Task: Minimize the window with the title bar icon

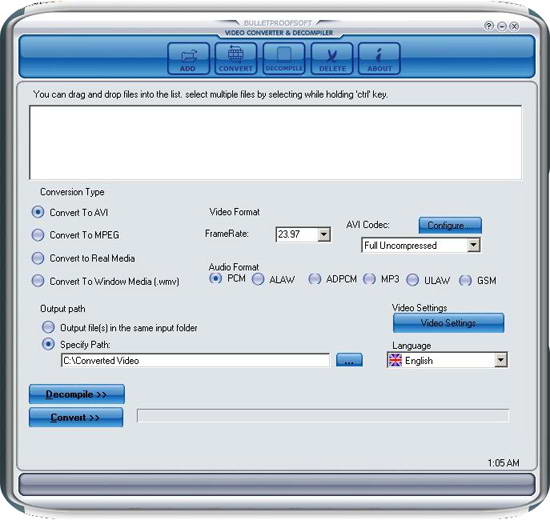Action: (502, 26)
